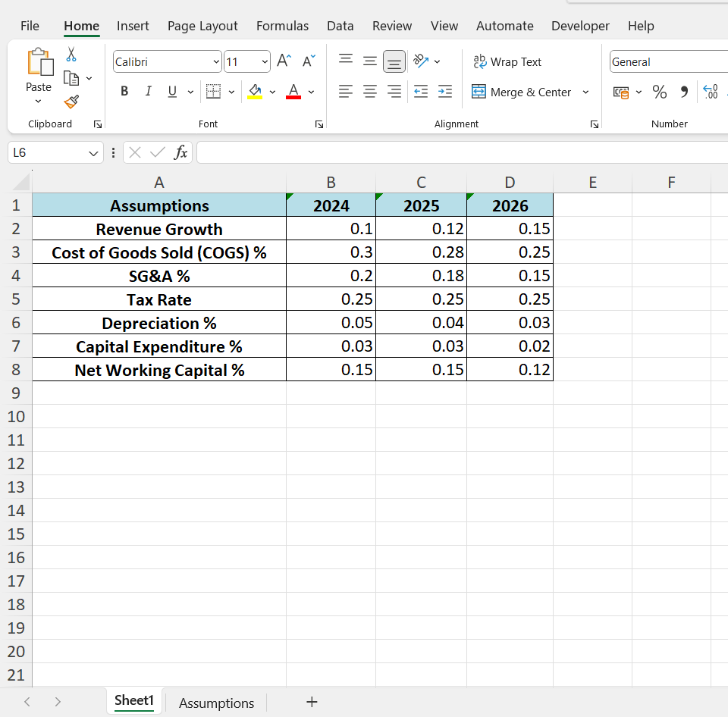Toggle Wrap Text on
This screenshot has height=717, width=728.
coord(507,62)
